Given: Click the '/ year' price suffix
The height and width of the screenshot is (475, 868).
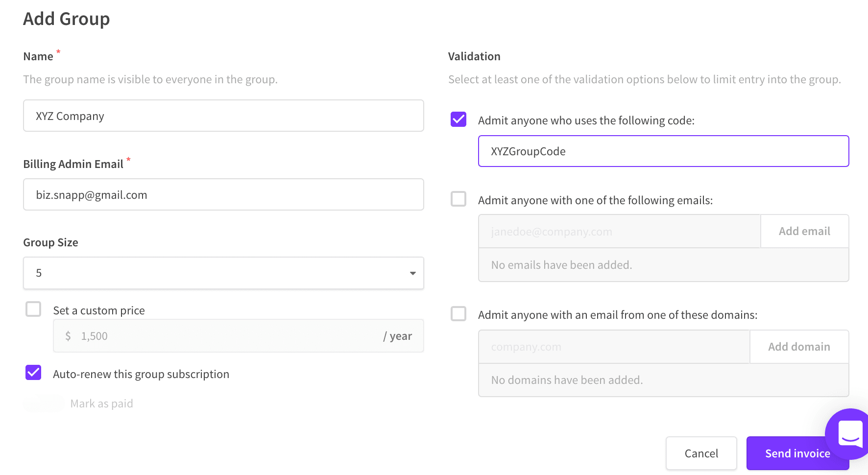Looking at the screenshot, I should coord(397,336).
